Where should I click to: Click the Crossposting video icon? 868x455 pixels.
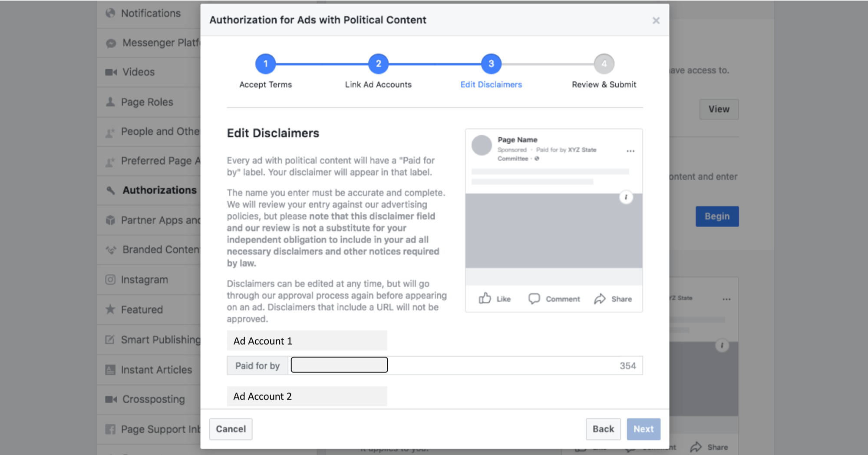[110, 399]
